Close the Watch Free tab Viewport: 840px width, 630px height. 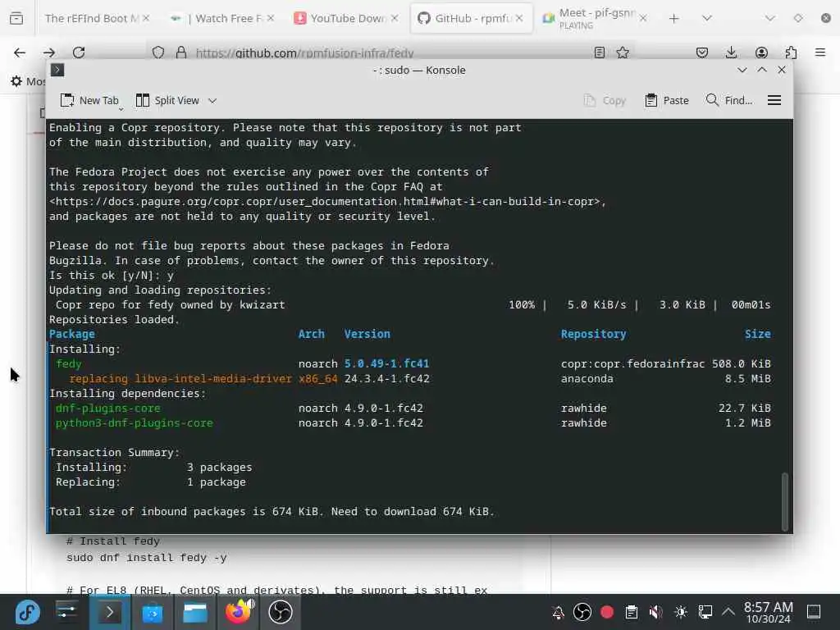point(271,18)
